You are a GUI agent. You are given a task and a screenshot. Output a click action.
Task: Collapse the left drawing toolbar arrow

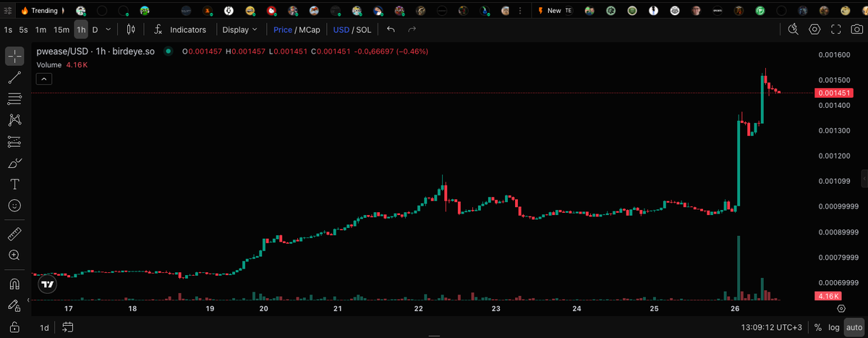[30, 299]
